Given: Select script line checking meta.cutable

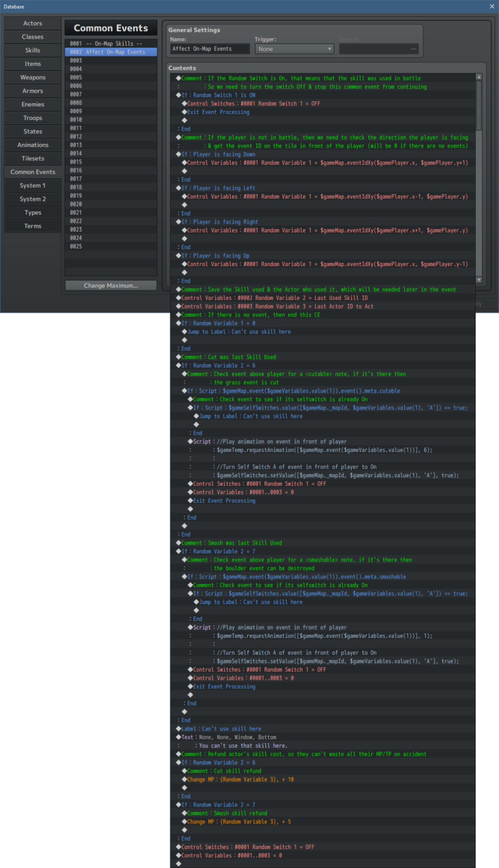Looking at the screenshot, I should click(323, 391).
